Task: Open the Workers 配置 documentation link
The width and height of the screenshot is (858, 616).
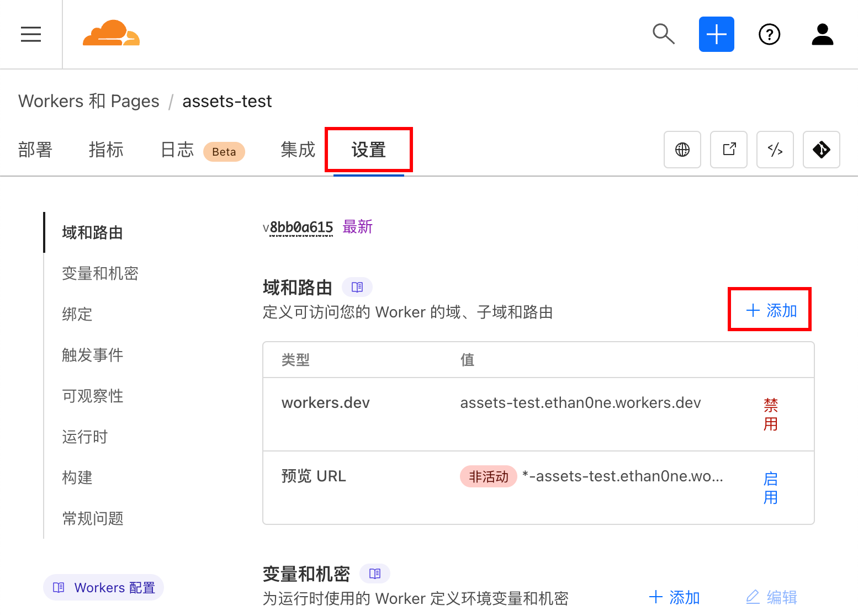Action: [104, 587]
